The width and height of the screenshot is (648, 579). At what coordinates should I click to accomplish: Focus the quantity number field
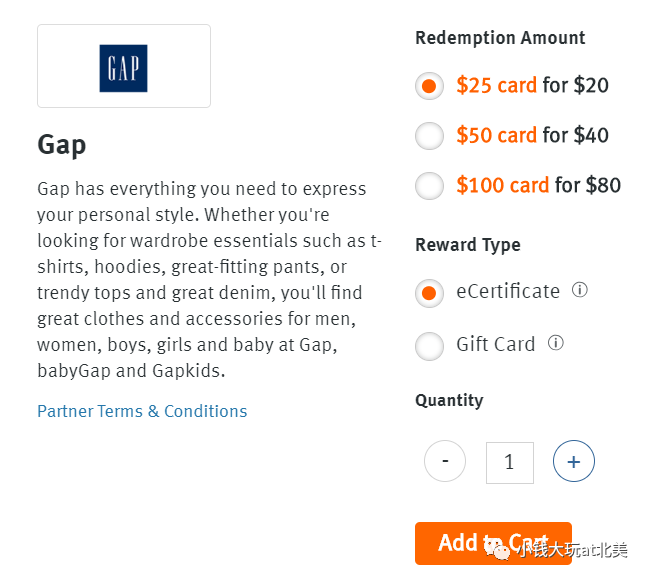[510, 462]
